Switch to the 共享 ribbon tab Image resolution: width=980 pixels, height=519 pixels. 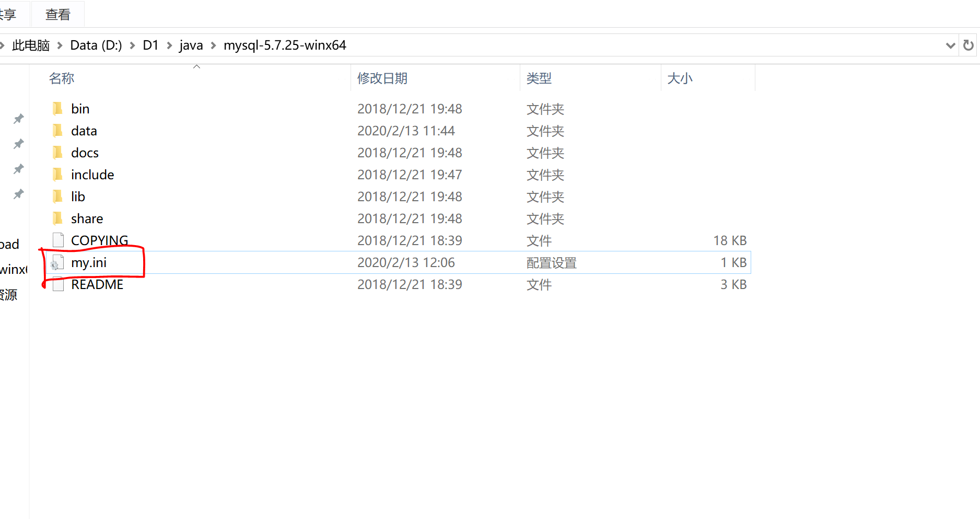tap(7, 14)
